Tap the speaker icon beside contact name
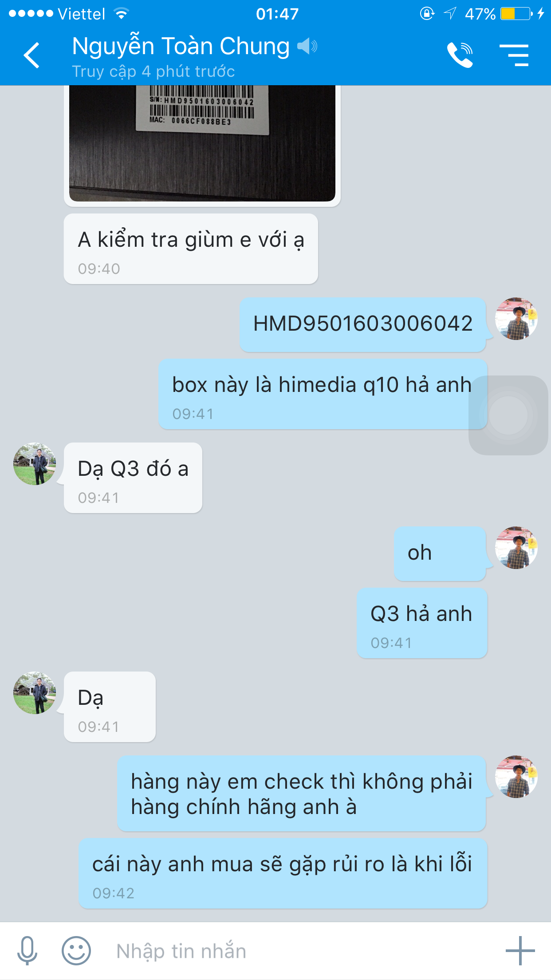Image resolution: width=551 pixels, height=980 pixels. point(307,46)
